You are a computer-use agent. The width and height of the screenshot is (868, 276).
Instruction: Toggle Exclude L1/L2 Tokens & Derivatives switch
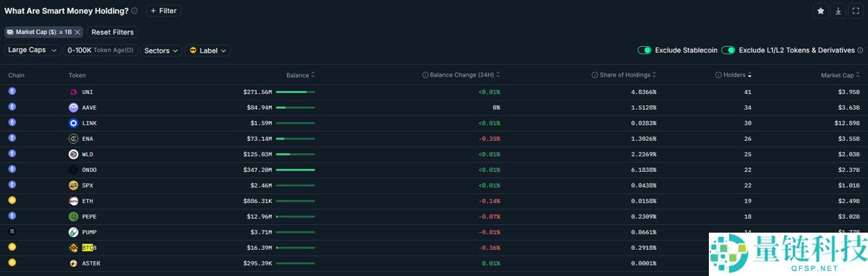click(x=728, y=51)
